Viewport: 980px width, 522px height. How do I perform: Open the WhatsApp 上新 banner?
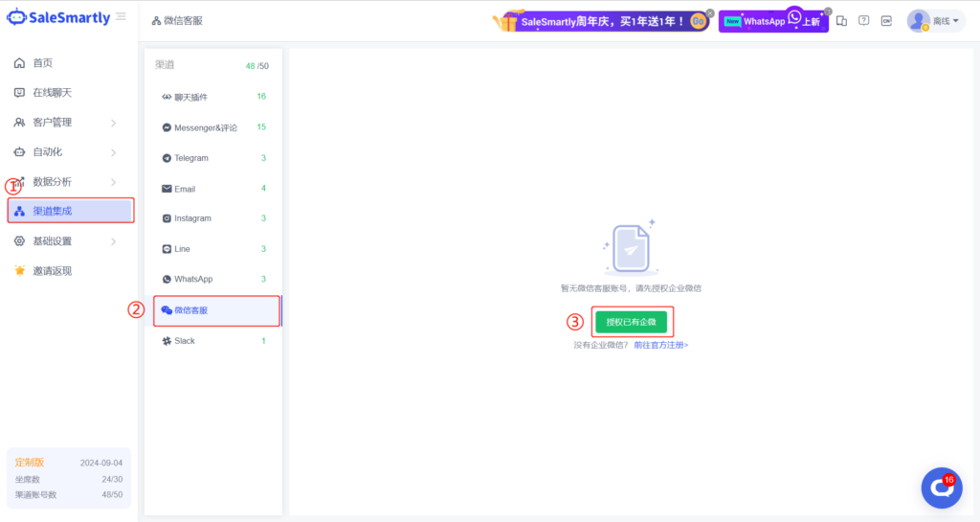pyautogui.click(x=773, y=21)
